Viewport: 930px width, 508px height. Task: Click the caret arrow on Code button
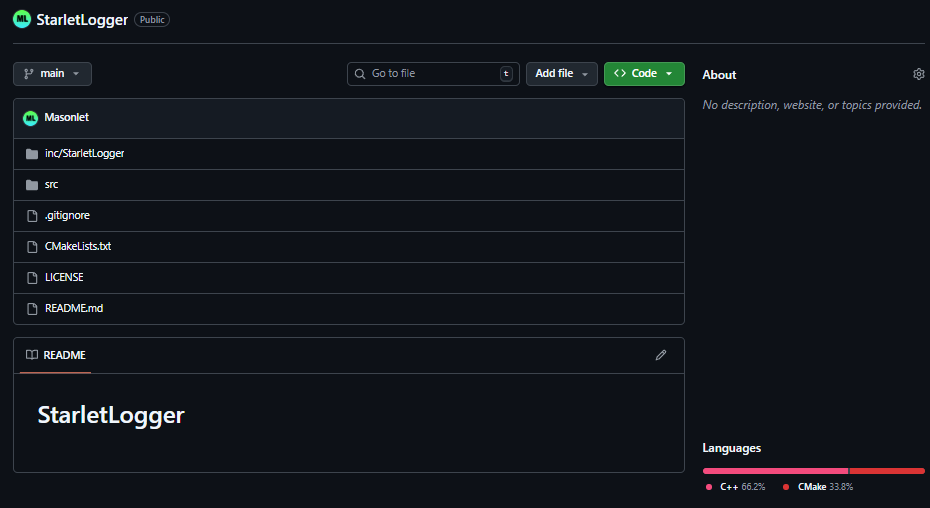[x=669, y=74]
